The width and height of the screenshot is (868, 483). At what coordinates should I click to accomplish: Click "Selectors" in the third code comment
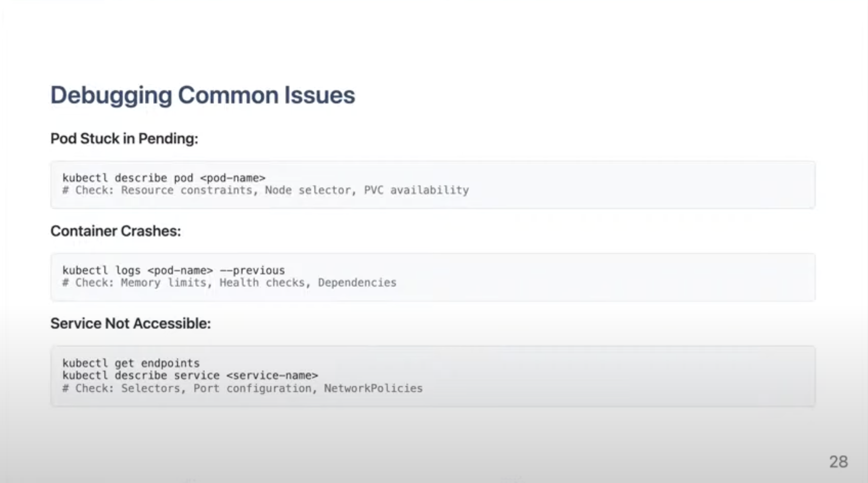150,389
